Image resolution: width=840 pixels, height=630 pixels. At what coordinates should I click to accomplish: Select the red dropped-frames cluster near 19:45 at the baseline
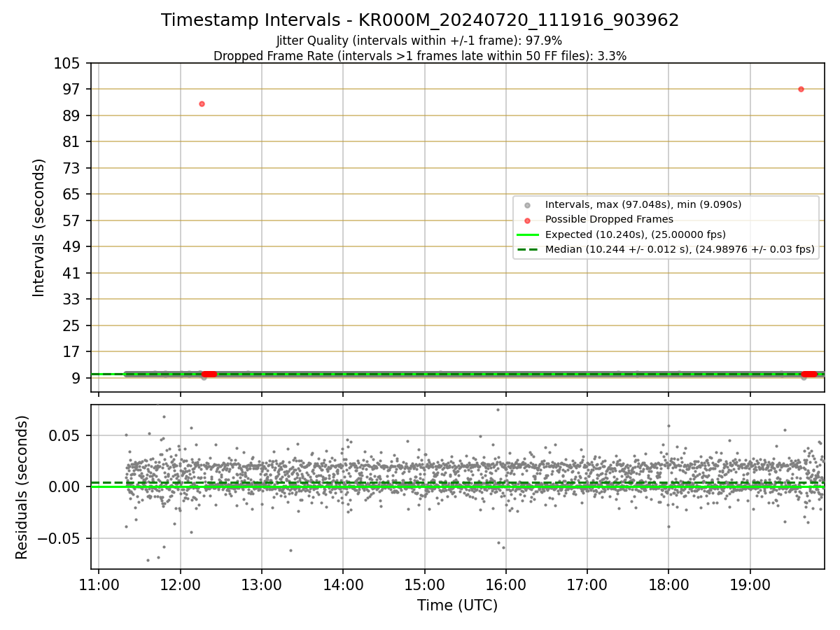click(x=809, y=374)
